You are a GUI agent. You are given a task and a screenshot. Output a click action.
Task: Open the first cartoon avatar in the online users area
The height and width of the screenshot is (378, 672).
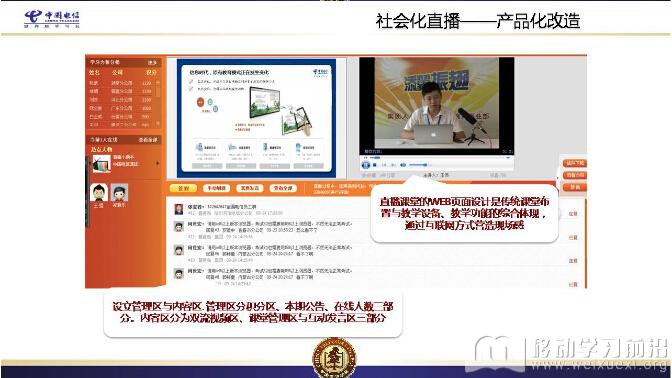click(x=99, y=192)
